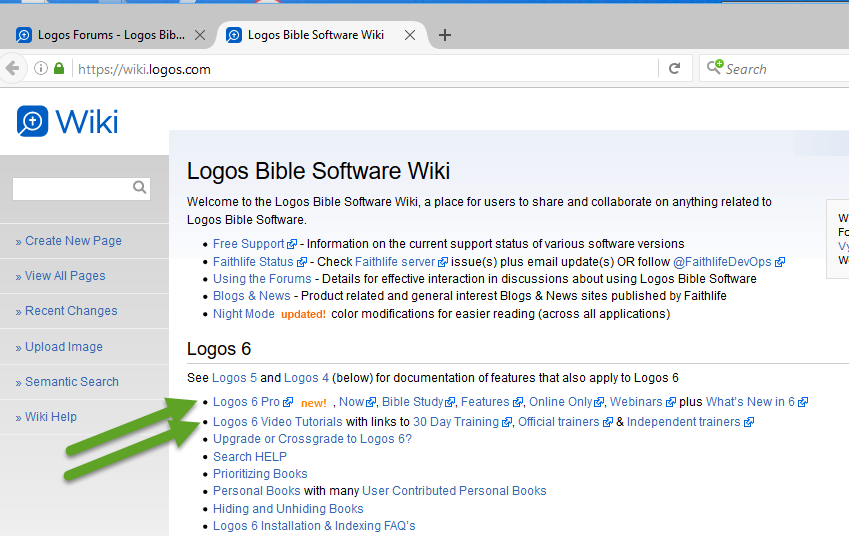The height and width of the screenshot is (536, 849).
Task: Open the Logos 6 Pro link
Action: point(246,402)
